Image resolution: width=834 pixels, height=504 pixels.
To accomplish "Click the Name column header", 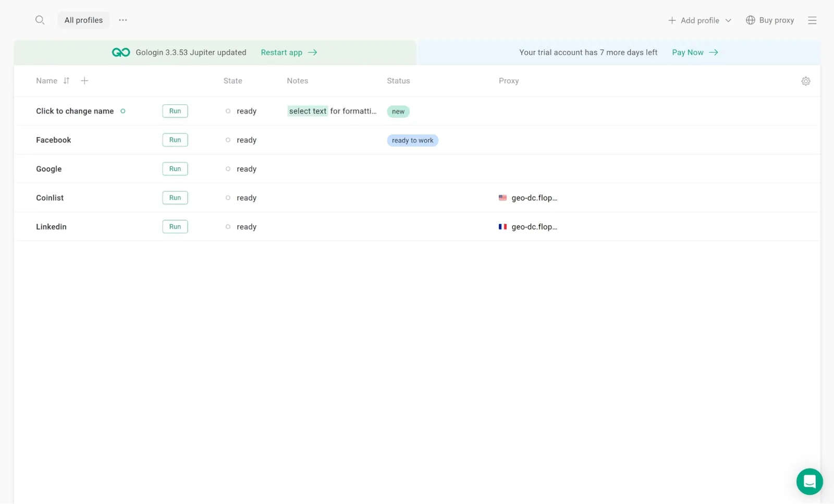I will click(46, 81).
